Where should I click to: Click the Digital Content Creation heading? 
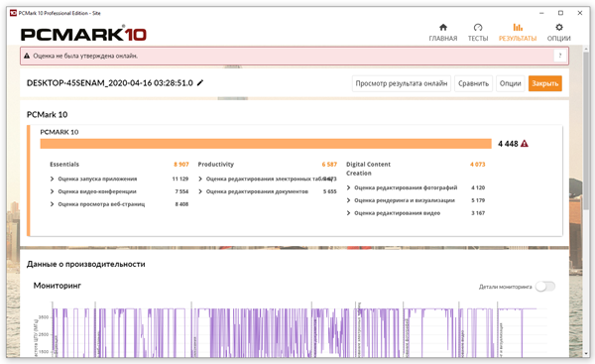coord(368,169)
